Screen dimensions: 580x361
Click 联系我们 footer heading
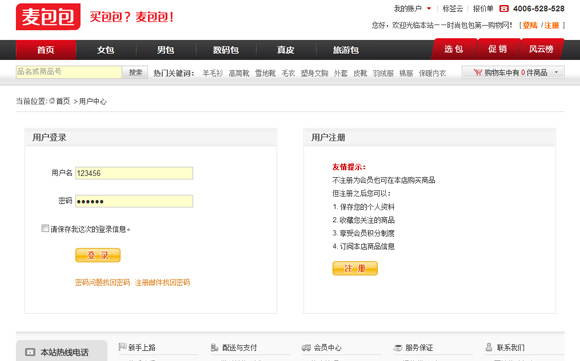coord(510,347)
